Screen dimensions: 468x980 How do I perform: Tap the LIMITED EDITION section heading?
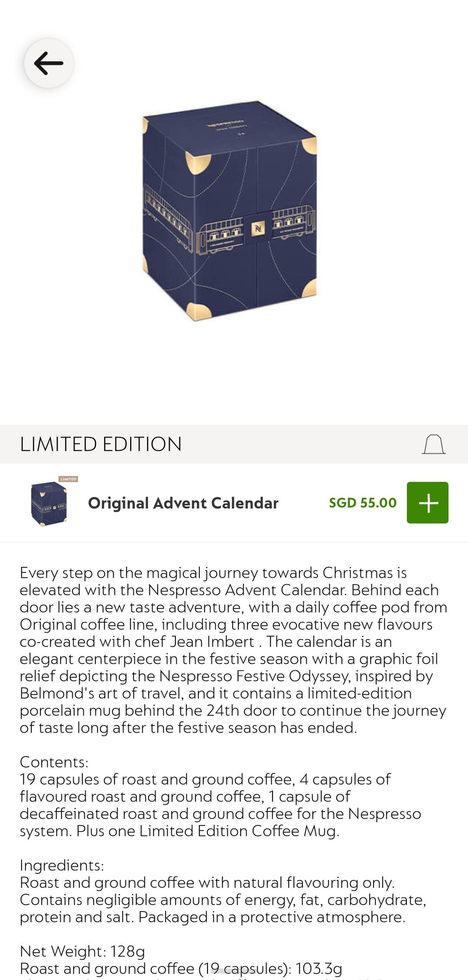pyautogui.click(x=101, y=444)
